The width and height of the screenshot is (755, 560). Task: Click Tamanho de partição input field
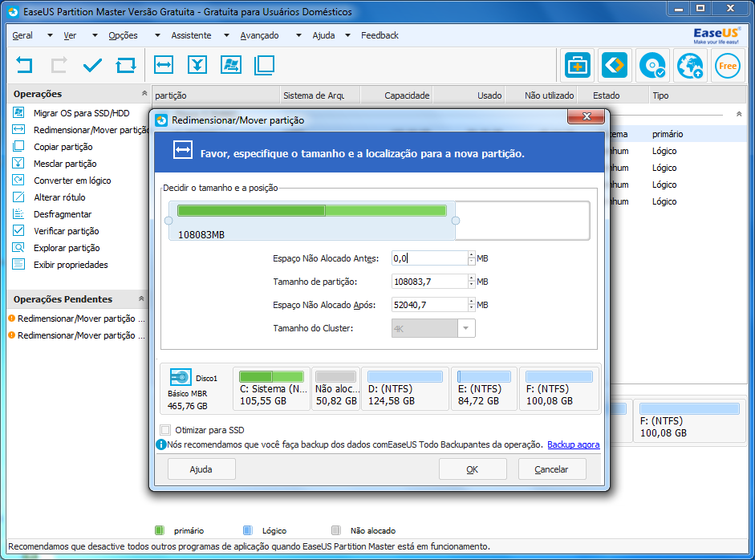click(x=429, y=282)
